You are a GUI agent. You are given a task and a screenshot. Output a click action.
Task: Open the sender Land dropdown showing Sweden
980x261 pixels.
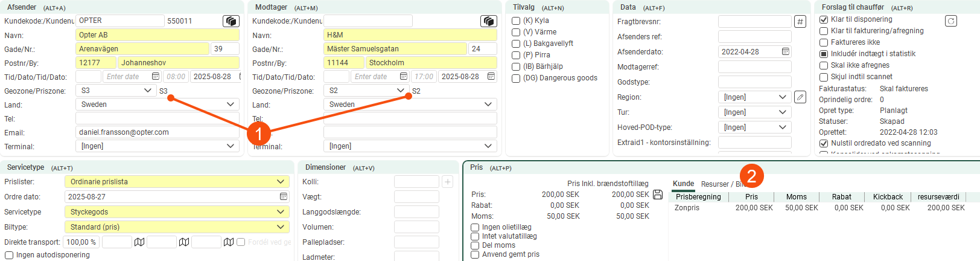point(230,105)
